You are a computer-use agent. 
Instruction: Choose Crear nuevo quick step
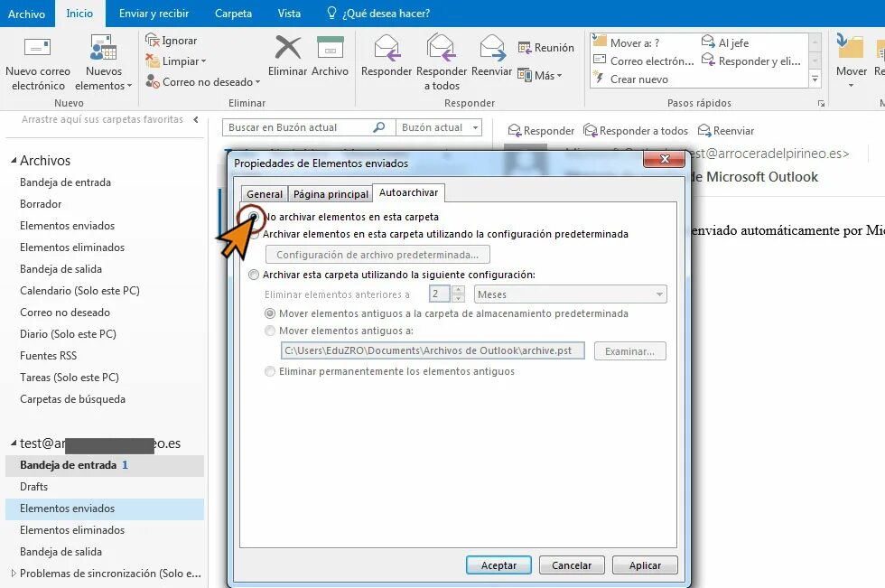click(x=631, y=79)
